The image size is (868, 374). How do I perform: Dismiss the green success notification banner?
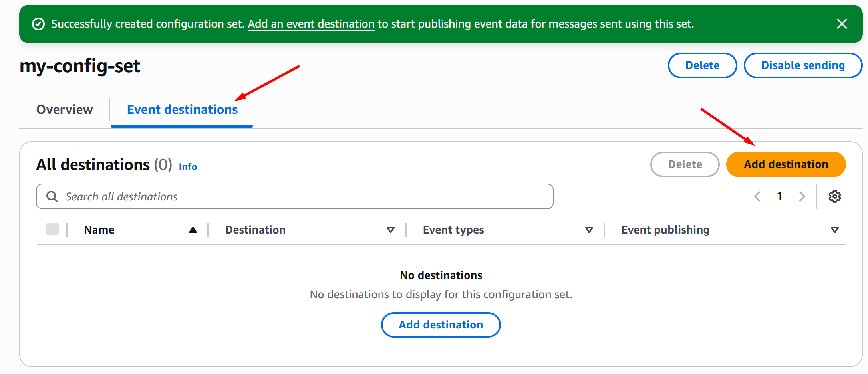tap(842, 24)
